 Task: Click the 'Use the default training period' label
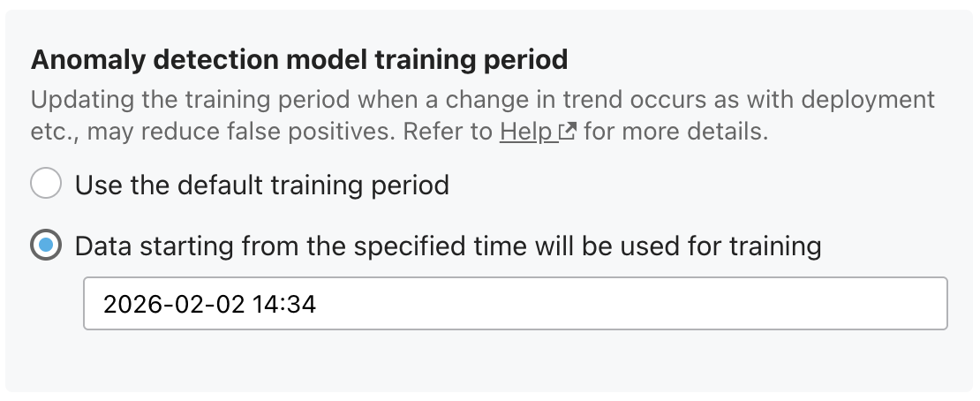[262, 185]
